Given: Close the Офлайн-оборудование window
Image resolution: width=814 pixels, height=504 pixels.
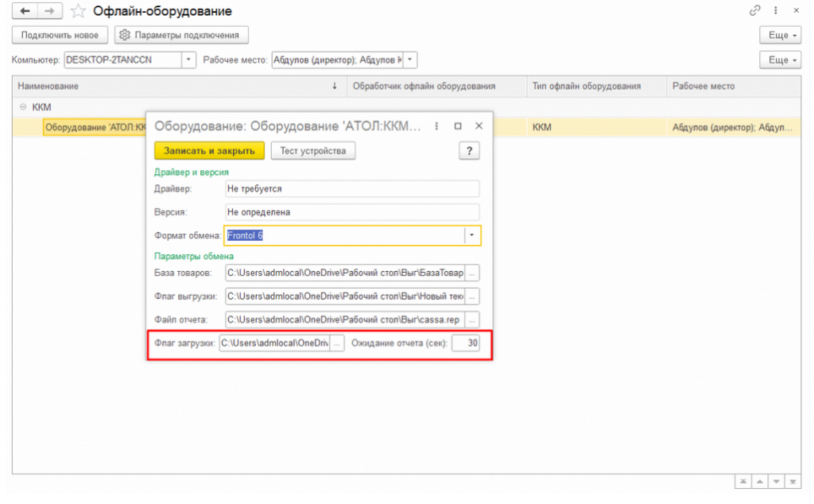Looking at the screenshot, I should click(797, 10).
